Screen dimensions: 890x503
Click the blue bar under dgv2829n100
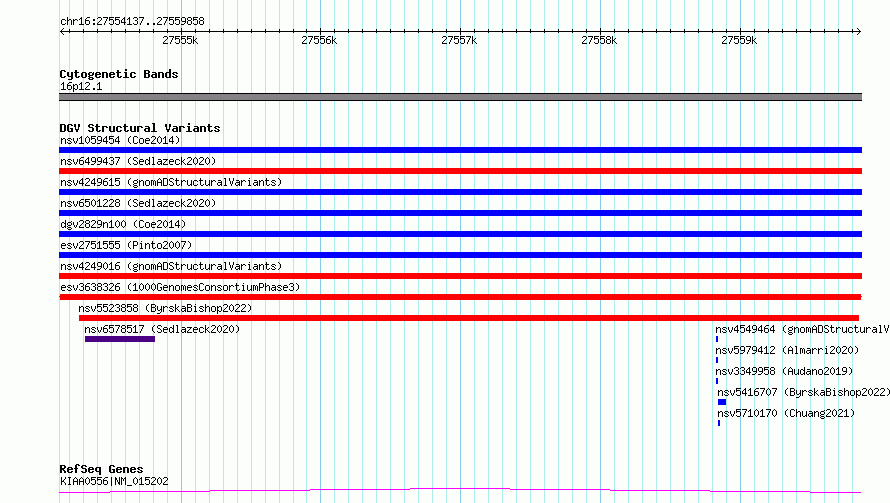[460, 234]
